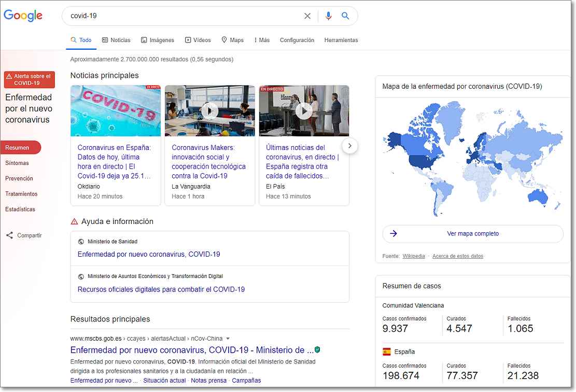Viewport: 576px width, 392px height.
Task: Open the Campañas sitelink
Action: 246,381
